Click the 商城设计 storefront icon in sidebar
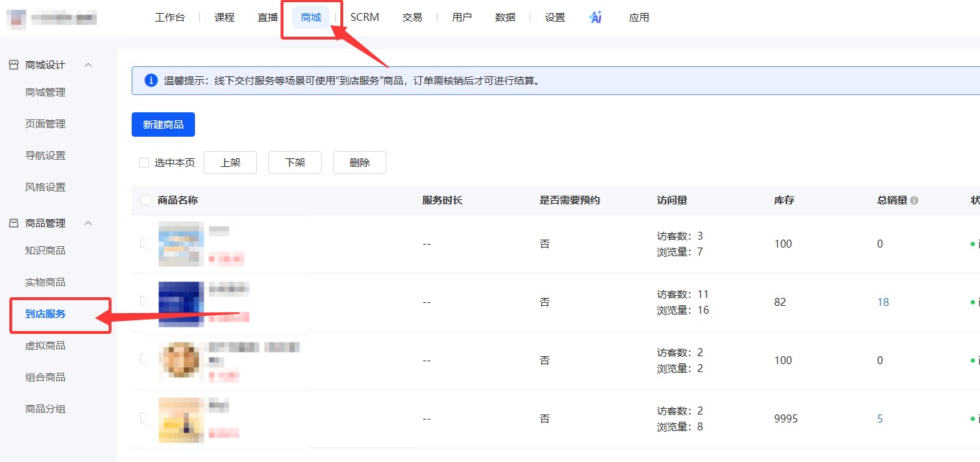 13,65
